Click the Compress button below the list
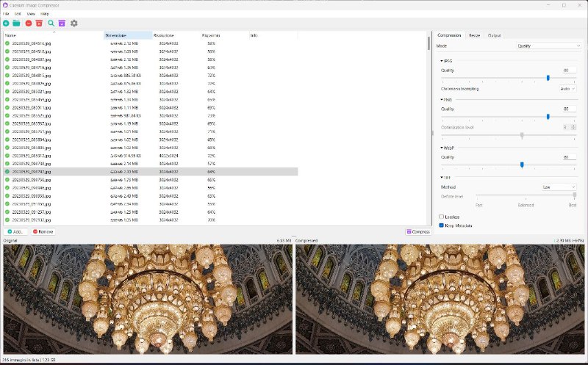Viewport: 588px width, 365px height. tap(418, 231)
